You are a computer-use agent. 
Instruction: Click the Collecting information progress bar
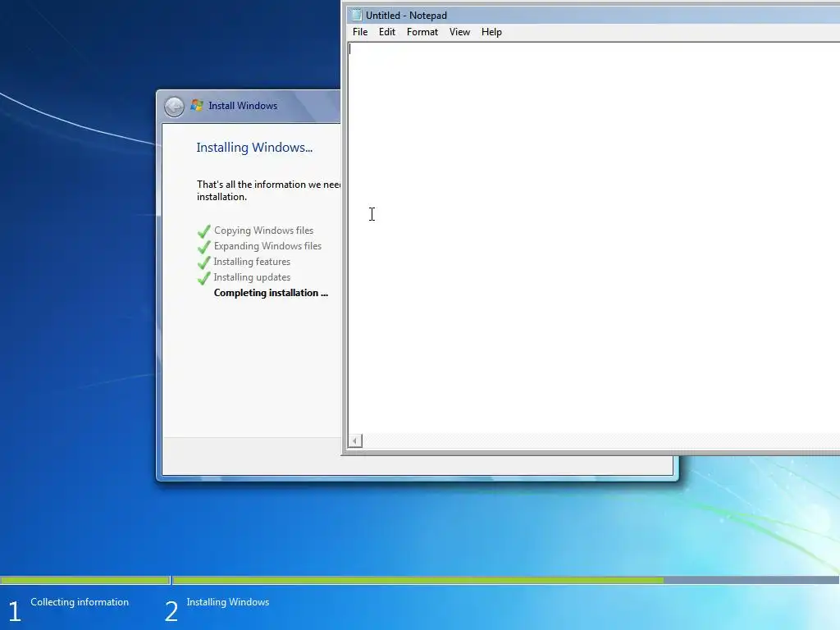point(84,580)
